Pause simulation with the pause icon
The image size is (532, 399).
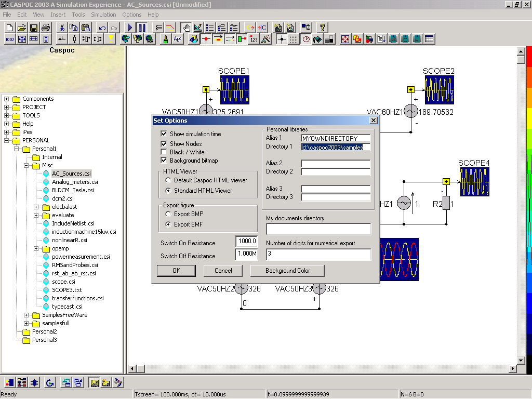point(142,28)
